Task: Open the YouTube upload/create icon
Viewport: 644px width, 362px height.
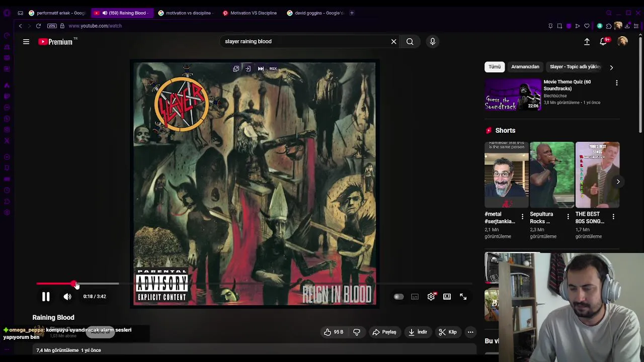Action: click(587, 42)
